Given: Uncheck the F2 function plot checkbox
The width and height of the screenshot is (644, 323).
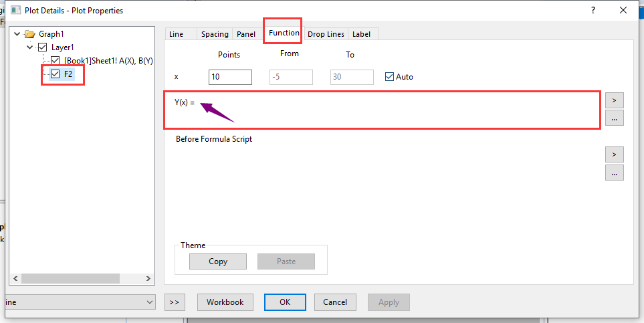Looking at the screenshot, I should [56, 74].
